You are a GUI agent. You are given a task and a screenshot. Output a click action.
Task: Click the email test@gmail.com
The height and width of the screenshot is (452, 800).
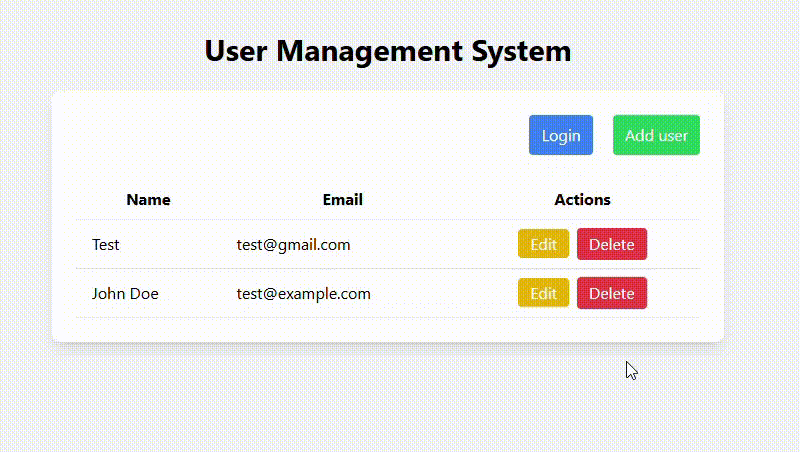tap(293, 245)
